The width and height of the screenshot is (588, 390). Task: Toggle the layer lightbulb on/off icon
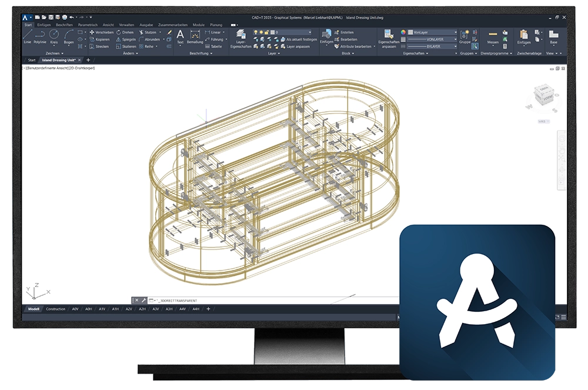pyautogui.click(x=258, y=32)
